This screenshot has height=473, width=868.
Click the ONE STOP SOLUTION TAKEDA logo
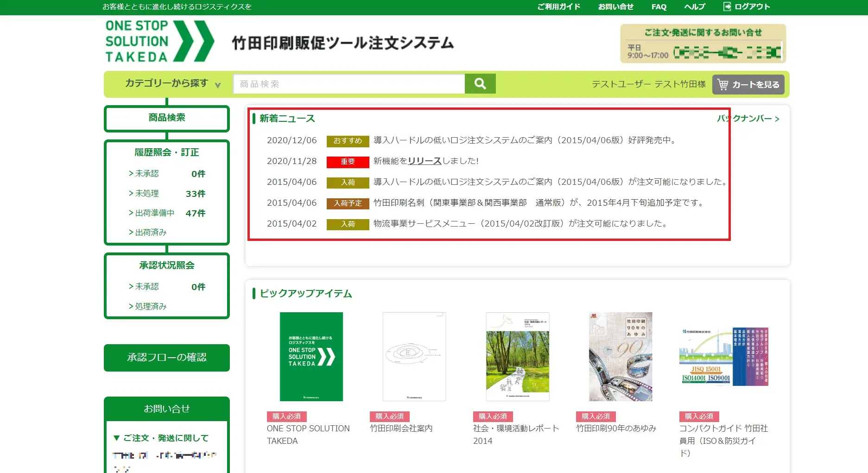160,41
